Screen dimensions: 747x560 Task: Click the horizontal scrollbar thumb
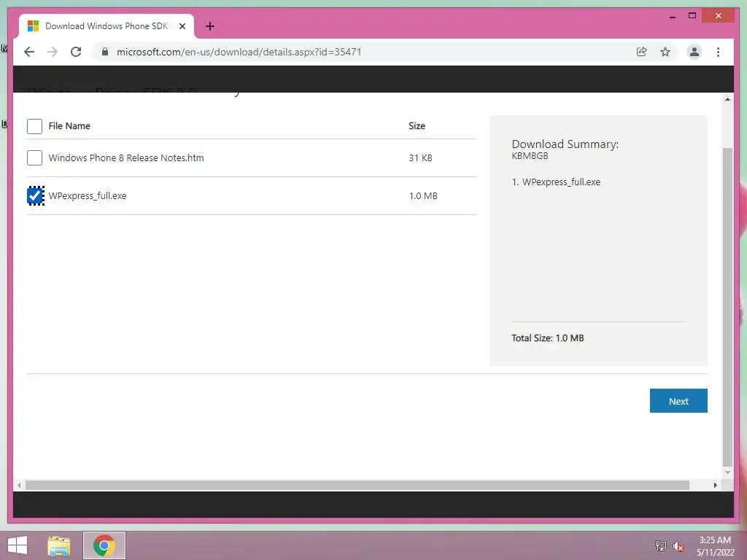(x=357, y=485)
